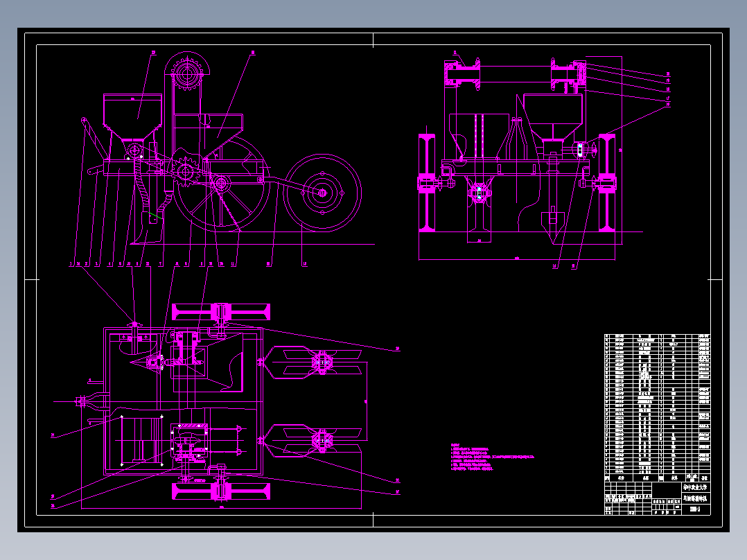The height and width of the screenshot is (560, 747).
Task: Click the middle sprocket gear in side view
Action: pyautogui.click(x=185, y=170)
